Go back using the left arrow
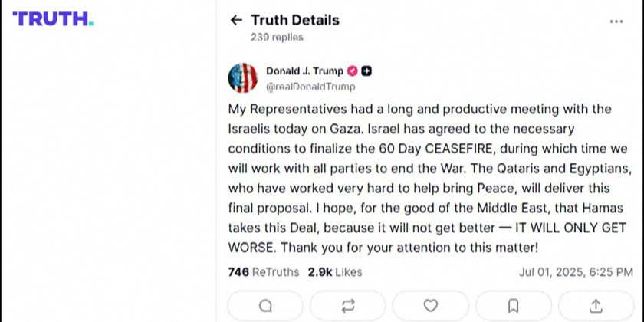 (x=236, y=21)
